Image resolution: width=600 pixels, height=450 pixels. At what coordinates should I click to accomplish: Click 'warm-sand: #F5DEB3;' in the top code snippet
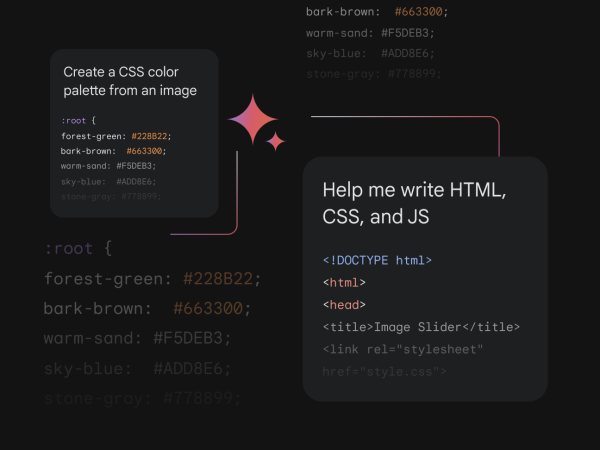click(x=370, y=33)
